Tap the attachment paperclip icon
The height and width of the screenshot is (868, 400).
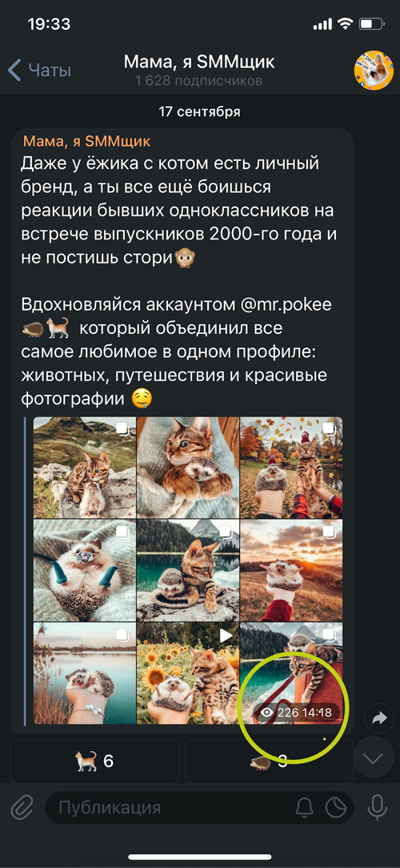click(21, 808)
